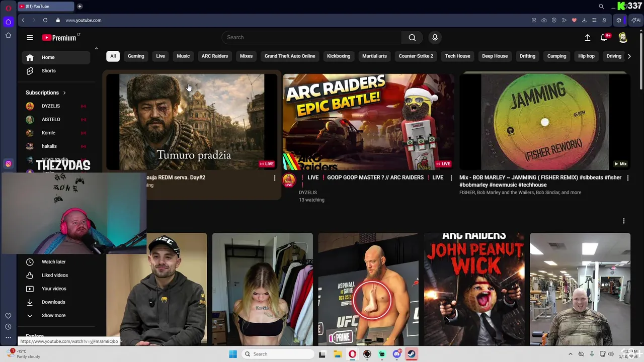Select the All filter chip

coord(113,56)
